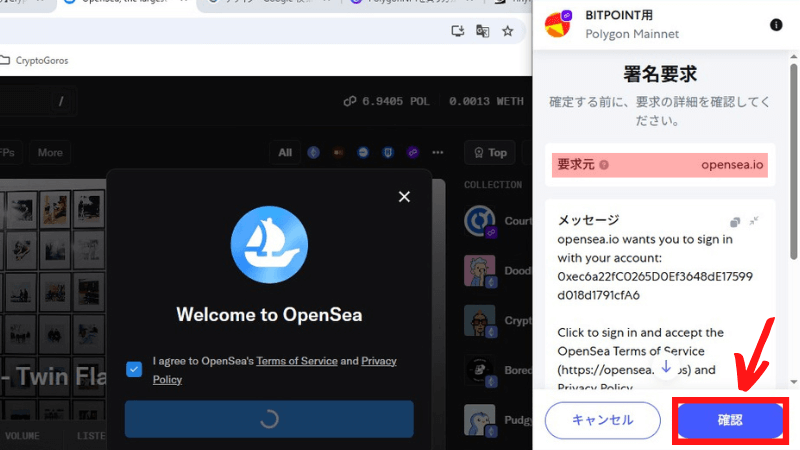Click the loading continue button in OpenSea dialog
This screenshot has width=800, height=450.
click(269, 419)
